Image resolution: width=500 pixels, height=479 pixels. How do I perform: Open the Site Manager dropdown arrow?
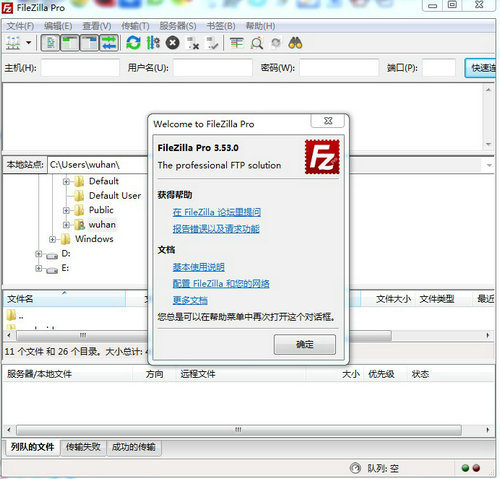29,43
